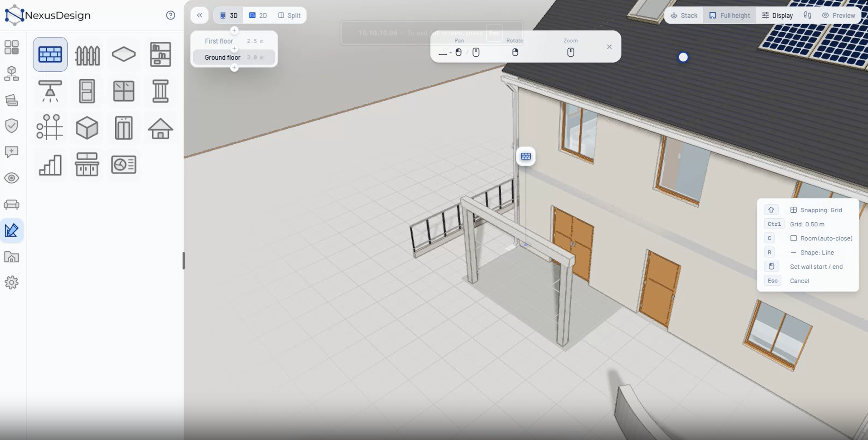
Task: Click the First floor 2.5 m height value
Action: (x=255, y=41)
